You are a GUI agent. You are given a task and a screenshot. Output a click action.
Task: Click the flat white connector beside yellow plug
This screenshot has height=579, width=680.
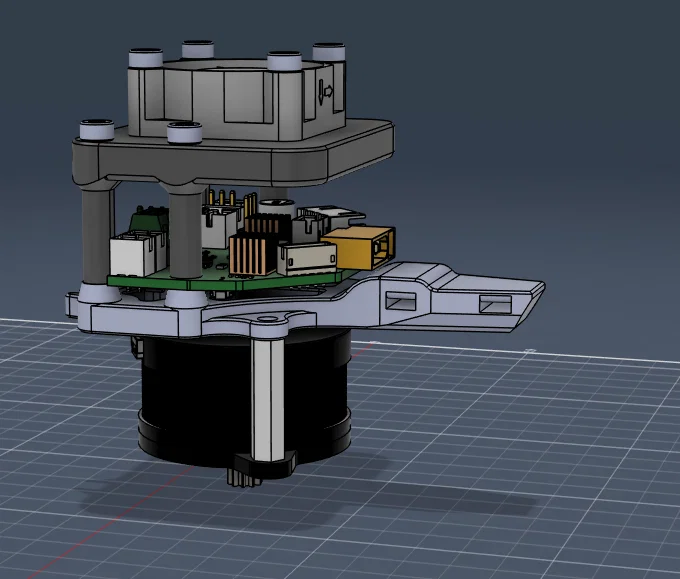(x=307, y=259)
